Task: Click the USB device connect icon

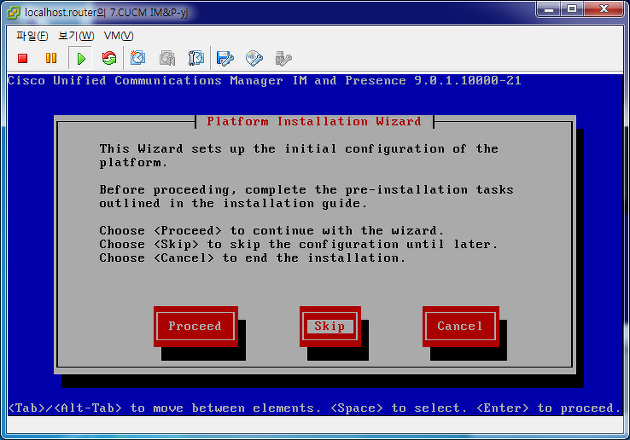Action: pyautogui.click(x=283, y=59)
